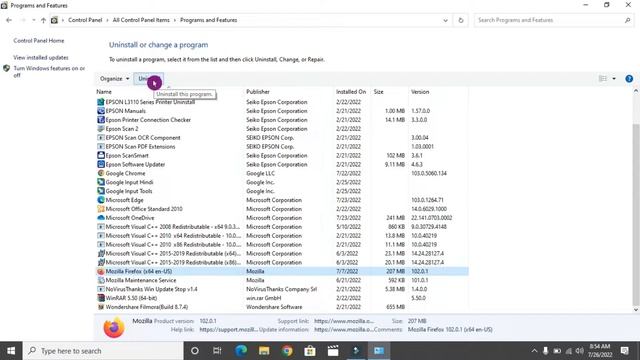Click Epson Software Updater icon

pyautogui.click(x=101, y=164)
